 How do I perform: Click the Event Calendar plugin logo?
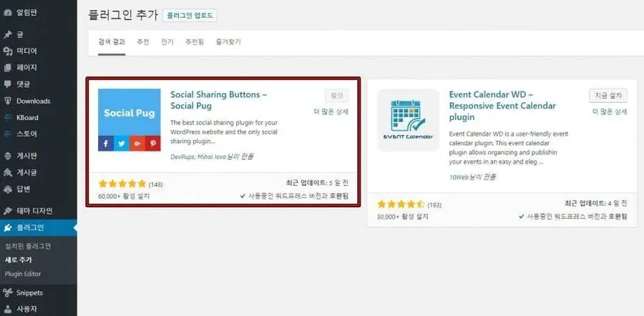pyautogui.click(x=409, y=120)
